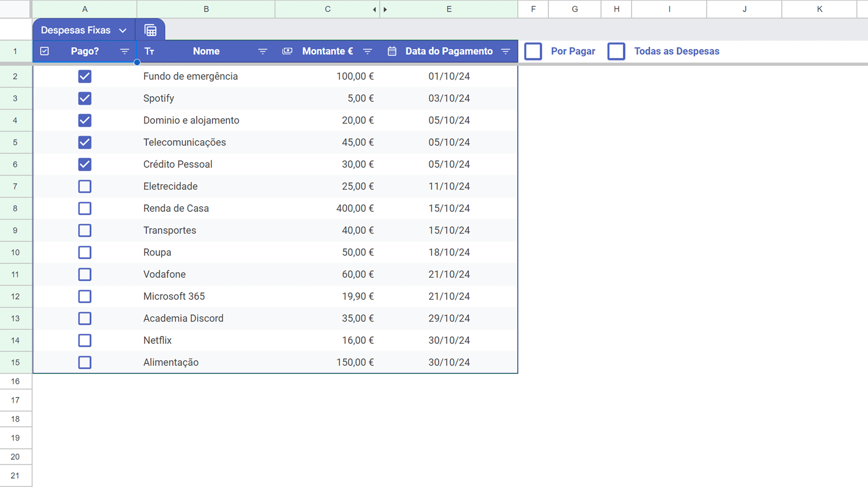
Task: Open filter icon in Nome column
Action: 263,51
